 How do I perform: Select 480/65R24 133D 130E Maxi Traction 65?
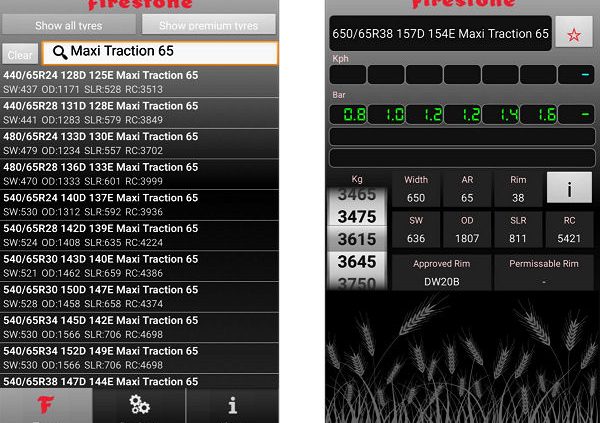pos(139,144)
